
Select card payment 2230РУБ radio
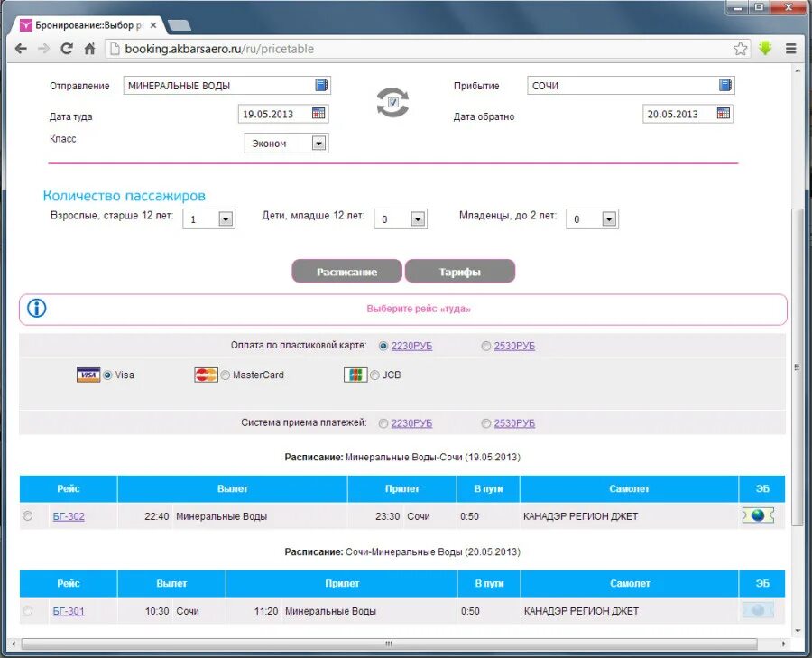[x=383, y=346]
